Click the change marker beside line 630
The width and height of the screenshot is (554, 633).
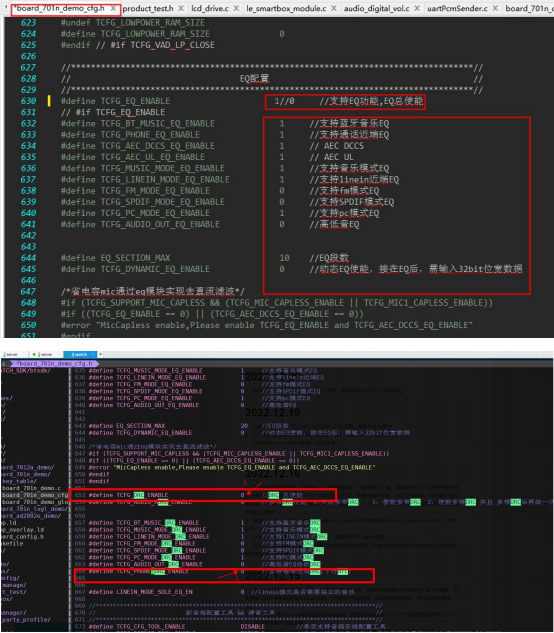[x=49, y=101]
